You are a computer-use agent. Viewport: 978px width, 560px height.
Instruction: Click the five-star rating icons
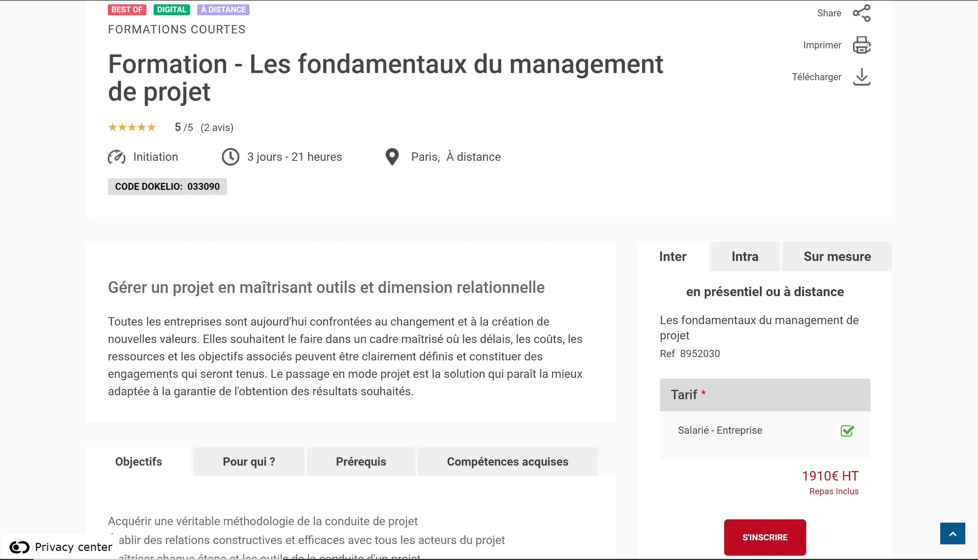pyautogui.click(x=132, y=127)
